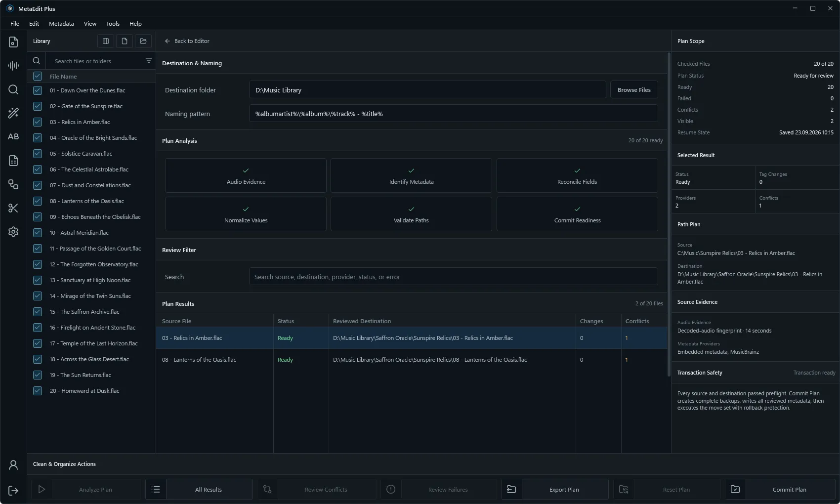Screen dimensions: 840x504
Task: Open the audio waveform sidebar icon
Action: tap(13, 66)
